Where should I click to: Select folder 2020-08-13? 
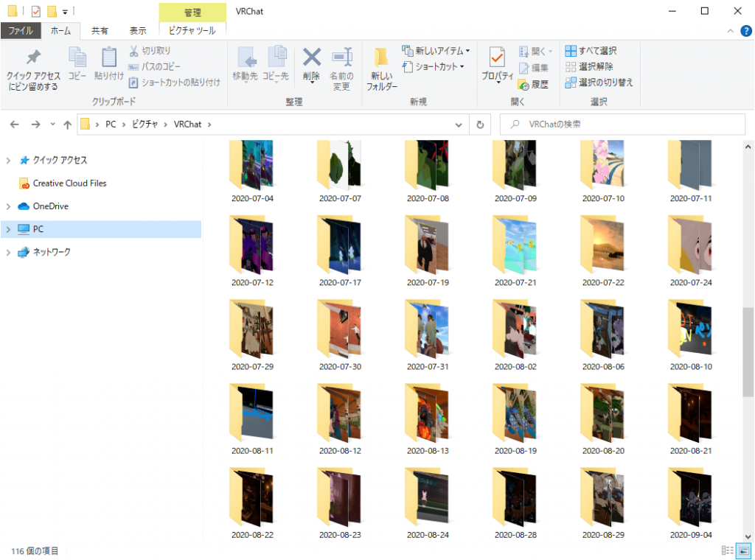[x=428, y=419]
